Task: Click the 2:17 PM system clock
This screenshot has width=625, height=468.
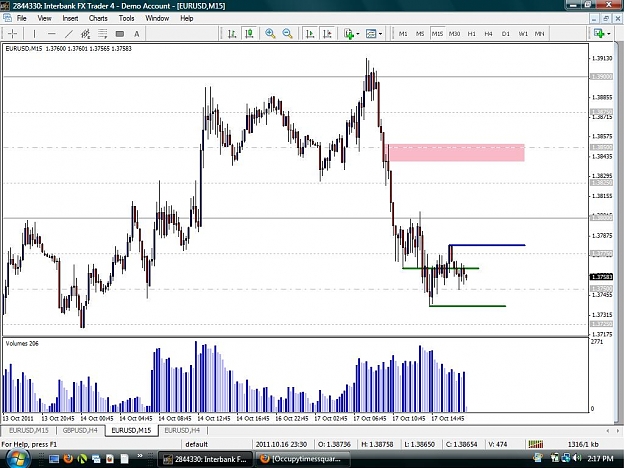Action: coord(600,459)
